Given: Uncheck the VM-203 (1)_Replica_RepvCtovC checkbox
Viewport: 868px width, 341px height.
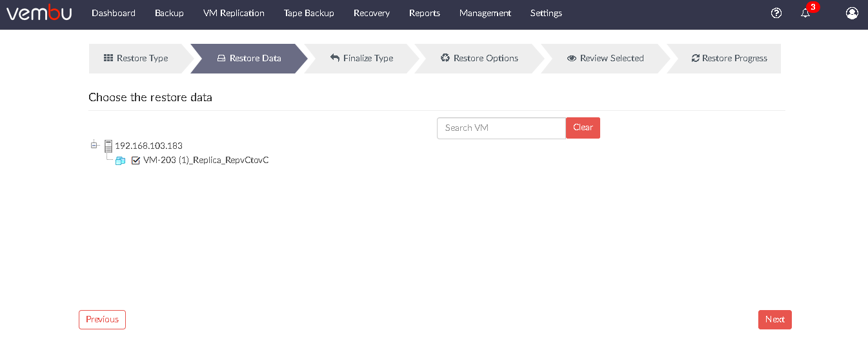Looking at the screenshot, I should [x=136, y=161].
